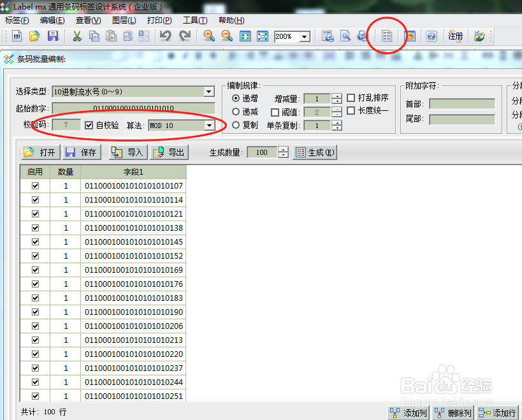522x420 pixels.
Task: Open the 打印(P) menu
Action: point(159,20)
